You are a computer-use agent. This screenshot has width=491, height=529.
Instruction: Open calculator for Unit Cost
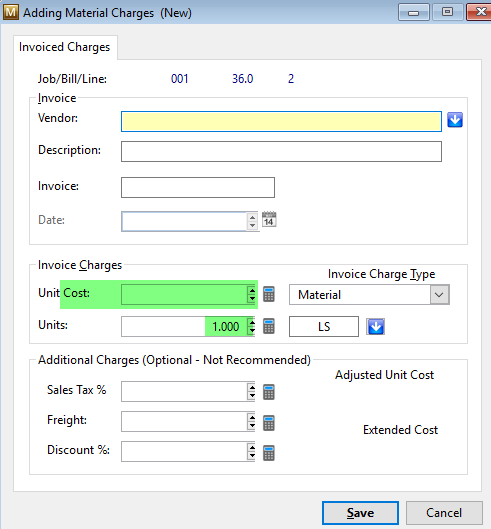pos(269,294)
